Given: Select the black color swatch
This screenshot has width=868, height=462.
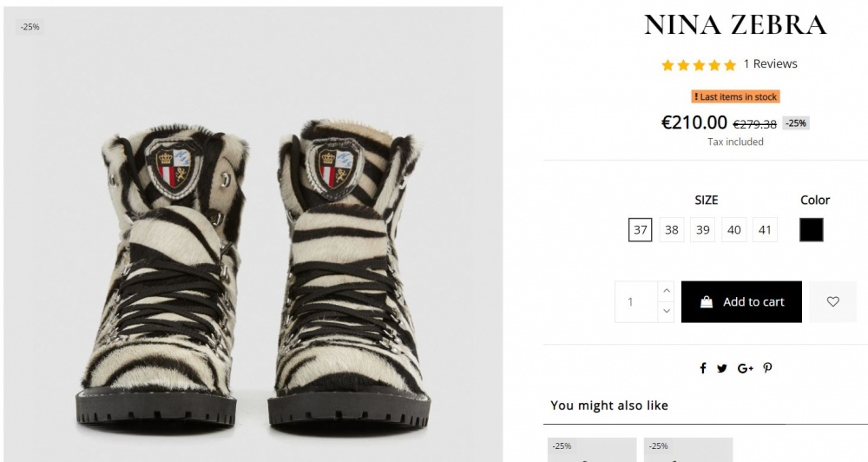Looking at the screenshot, I should pyautogui.click(x=812, y=230).
